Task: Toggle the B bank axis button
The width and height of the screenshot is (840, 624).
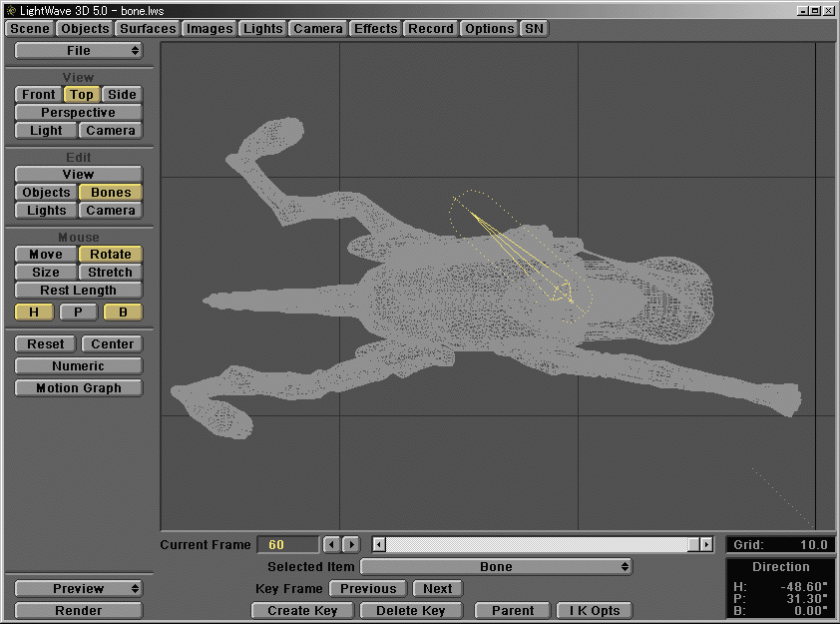Action: tap(123, 312)
